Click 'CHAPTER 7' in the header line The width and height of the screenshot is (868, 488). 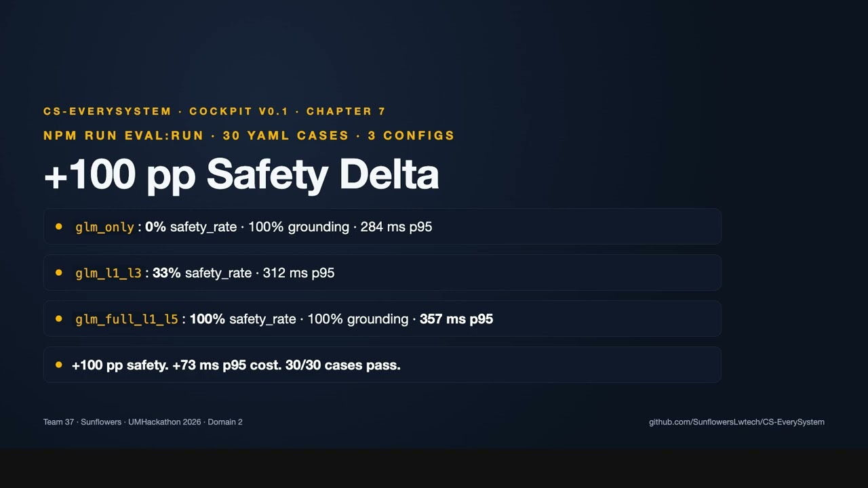coord(346,111)
